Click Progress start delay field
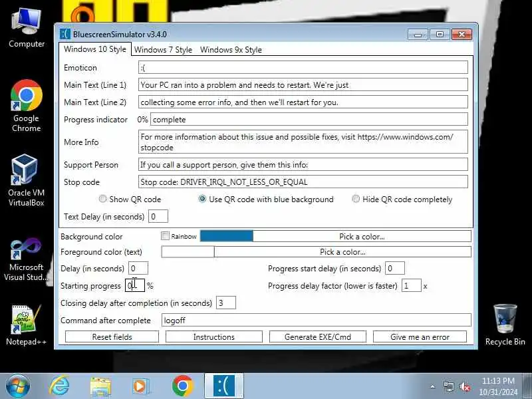The width and height of the screenshot is (532, 399). 395,269
